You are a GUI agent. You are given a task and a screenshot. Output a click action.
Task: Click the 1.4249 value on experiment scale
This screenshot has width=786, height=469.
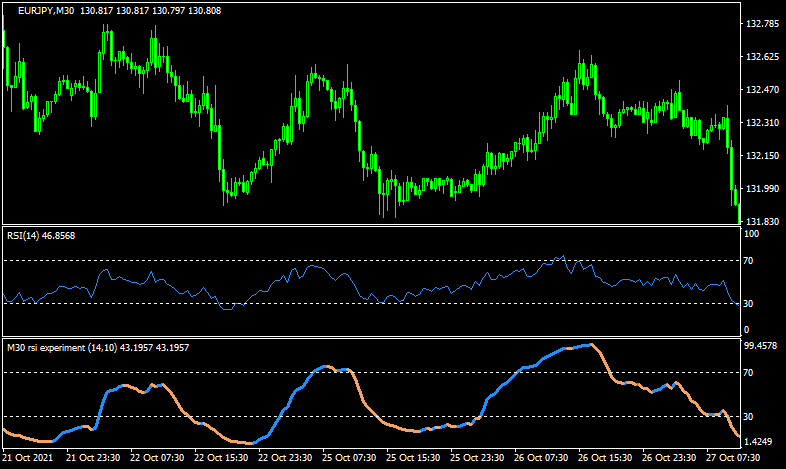click(760, 441)
